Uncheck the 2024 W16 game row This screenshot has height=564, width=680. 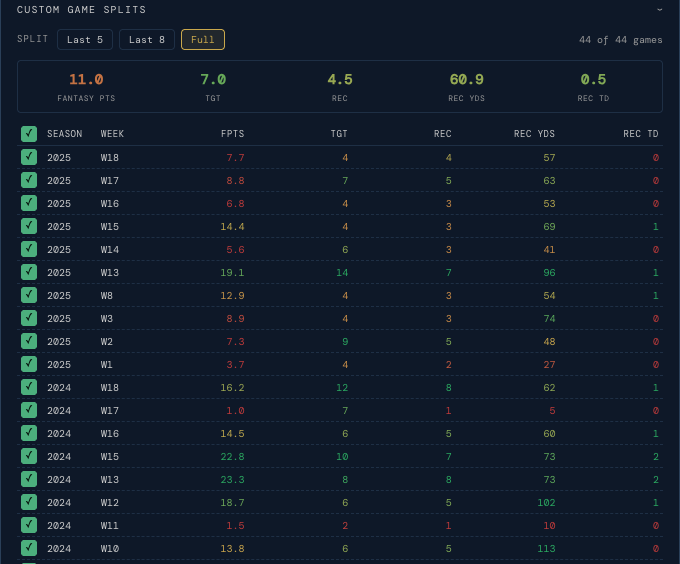29,433
